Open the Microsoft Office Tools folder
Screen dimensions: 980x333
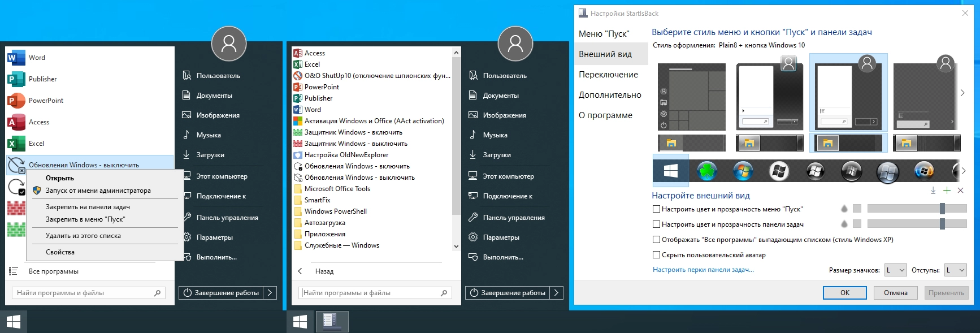pos(332,189)
